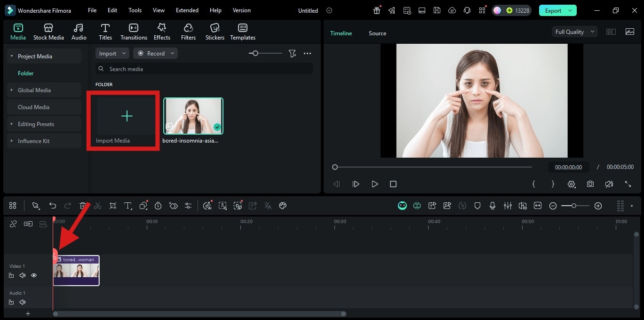
Task: Select the Speed control clock icon
Action: click(158, 206)
